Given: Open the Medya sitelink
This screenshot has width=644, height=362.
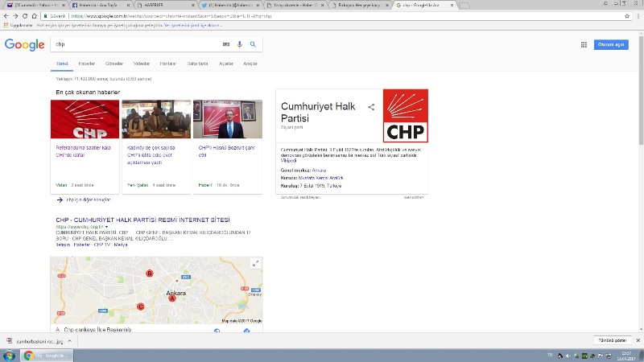Looking at the screenshot, I should (120, 245).
